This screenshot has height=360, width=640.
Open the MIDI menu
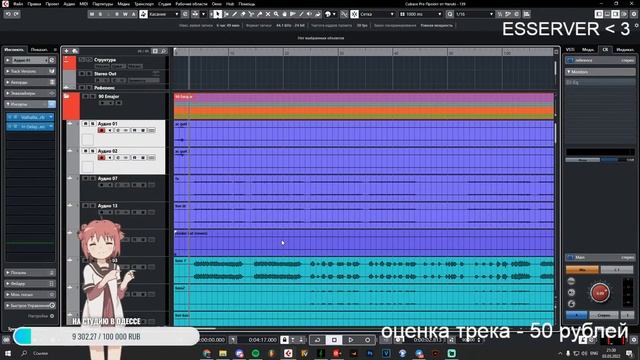[83, 4]
